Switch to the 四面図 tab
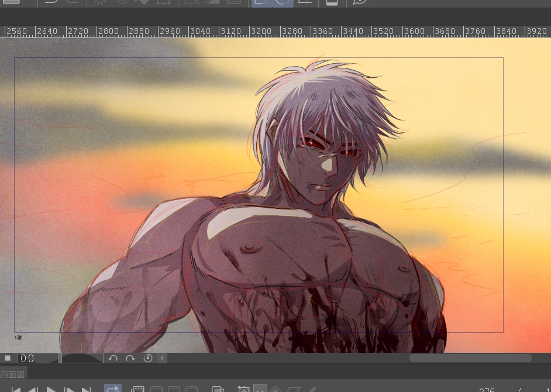The width and height of the screenshot is (551, 392). [12, 374]
